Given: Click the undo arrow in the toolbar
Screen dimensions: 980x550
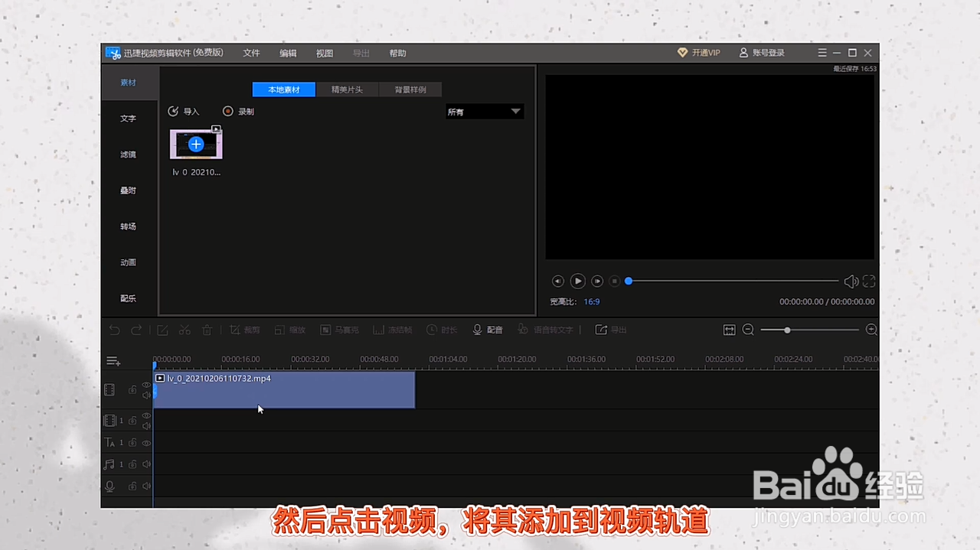Looking at the screenshot, I should [x=114, y=330].
